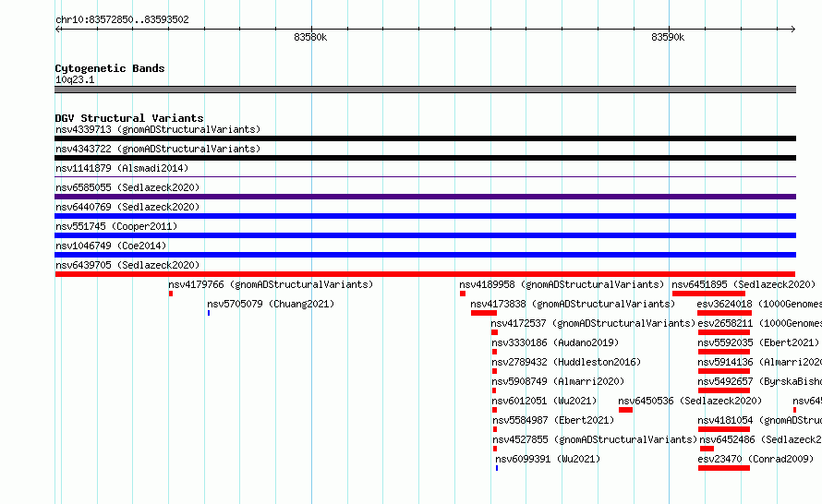Open nsv5914136 Almarri variant label
This screenshot has height=504, width=822.
(x=759, y=362)
